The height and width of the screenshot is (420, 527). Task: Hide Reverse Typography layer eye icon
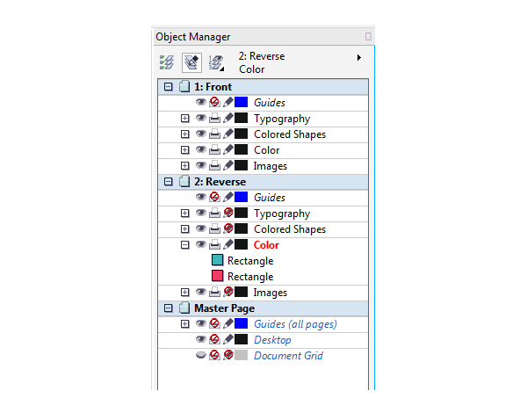click(201, 213)
